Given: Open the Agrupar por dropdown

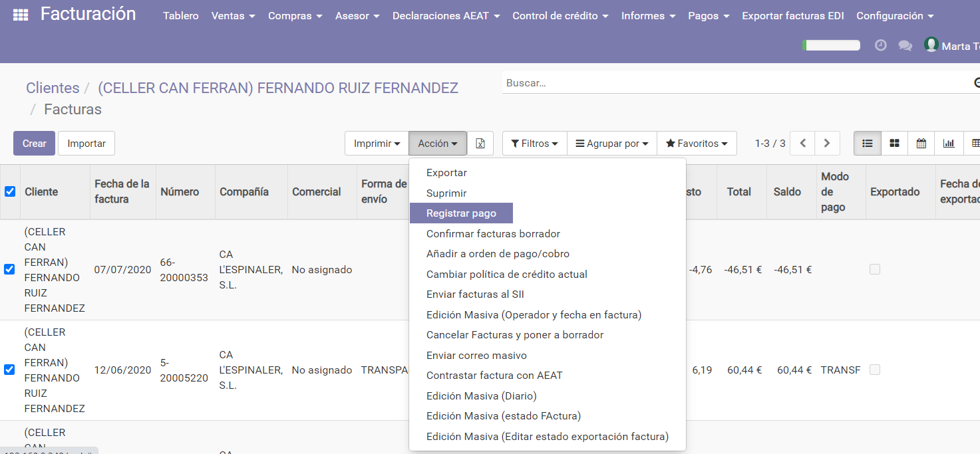Looking at the screenshot, I should pos(611,144).
